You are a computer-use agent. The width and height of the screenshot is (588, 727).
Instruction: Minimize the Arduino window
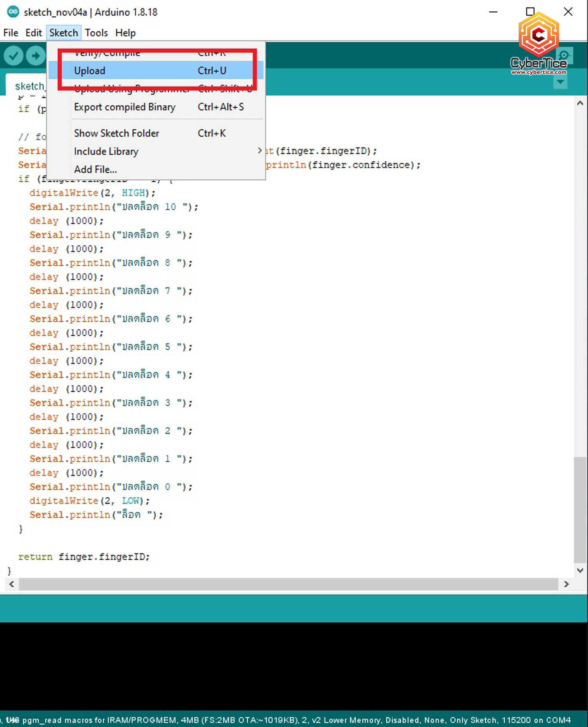(493, 12)
